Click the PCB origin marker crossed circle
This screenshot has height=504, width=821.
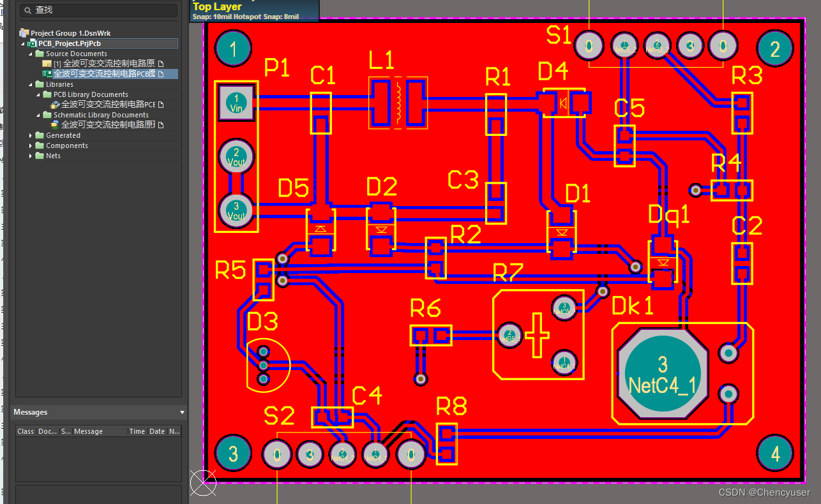(203, 482)
